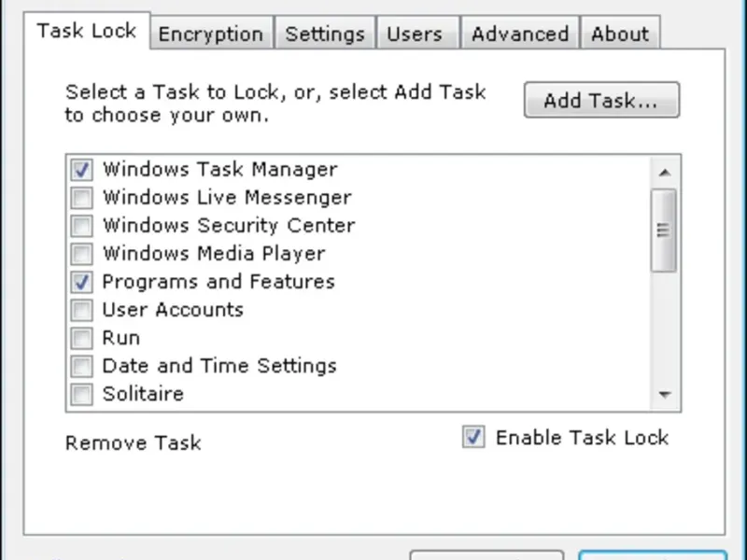The image size is (747, 560).
Task: Check Windows Live Messenger checkbox
Action: click(x=81, y=198)
